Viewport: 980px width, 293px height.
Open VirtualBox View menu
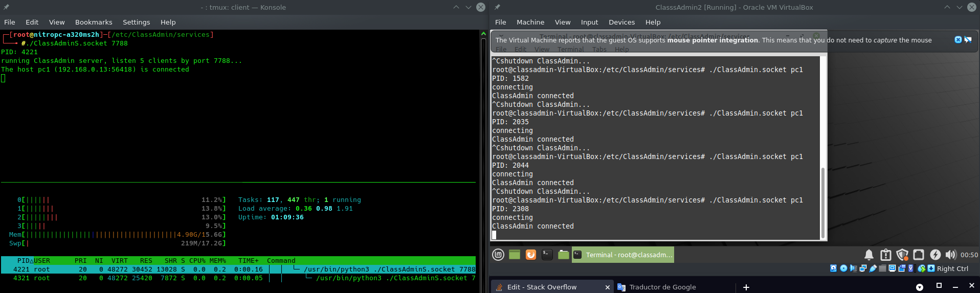point(563,22)
